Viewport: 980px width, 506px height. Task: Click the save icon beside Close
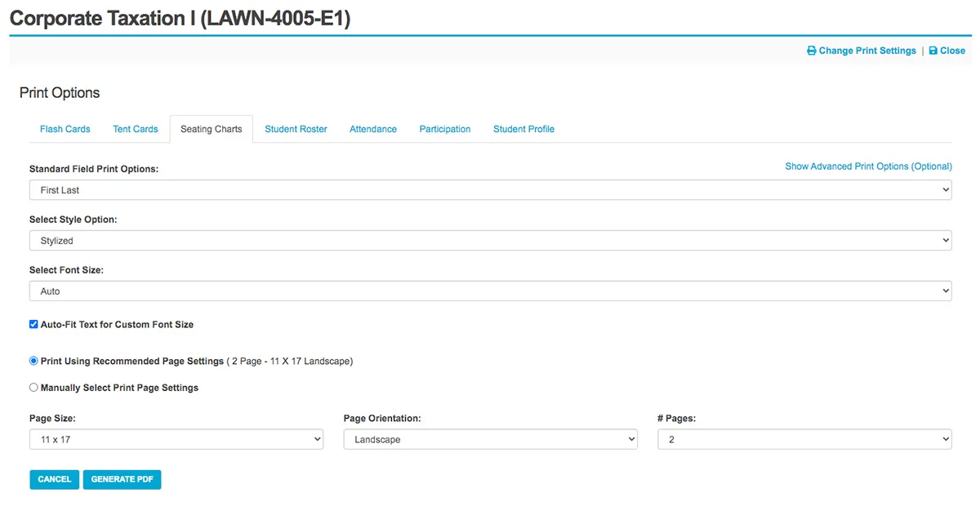click(933, 51)
